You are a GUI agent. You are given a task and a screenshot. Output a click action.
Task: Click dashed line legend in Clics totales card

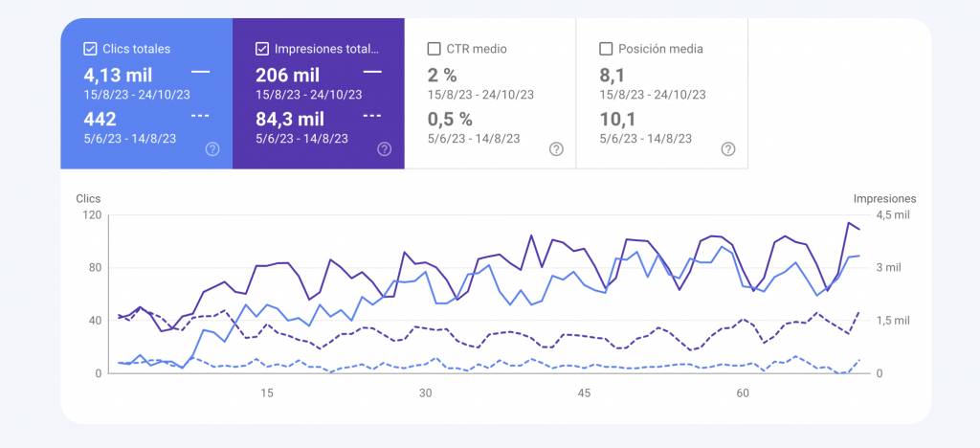201,116
